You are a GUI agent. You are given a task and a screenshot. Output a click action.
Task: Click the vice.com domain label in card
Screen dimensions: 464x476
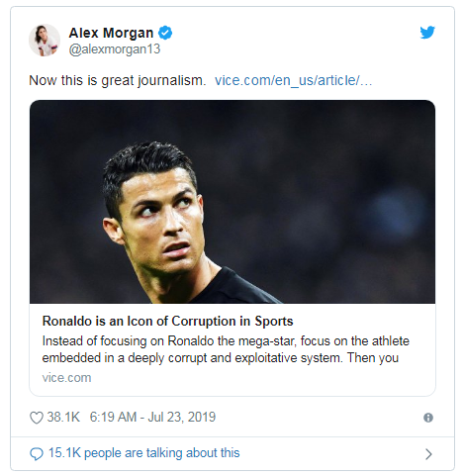tap(66, 378)
